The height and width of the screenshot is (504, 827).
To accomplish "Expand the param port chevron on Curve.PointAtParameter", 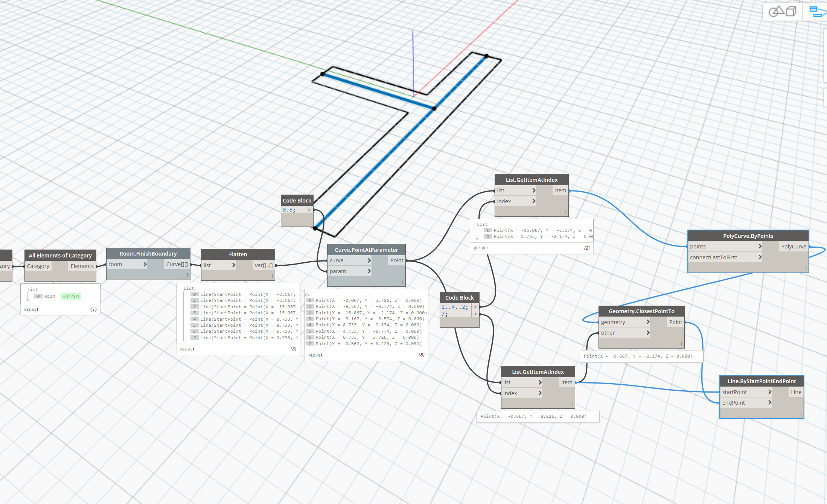I will (x=369, y=271).
